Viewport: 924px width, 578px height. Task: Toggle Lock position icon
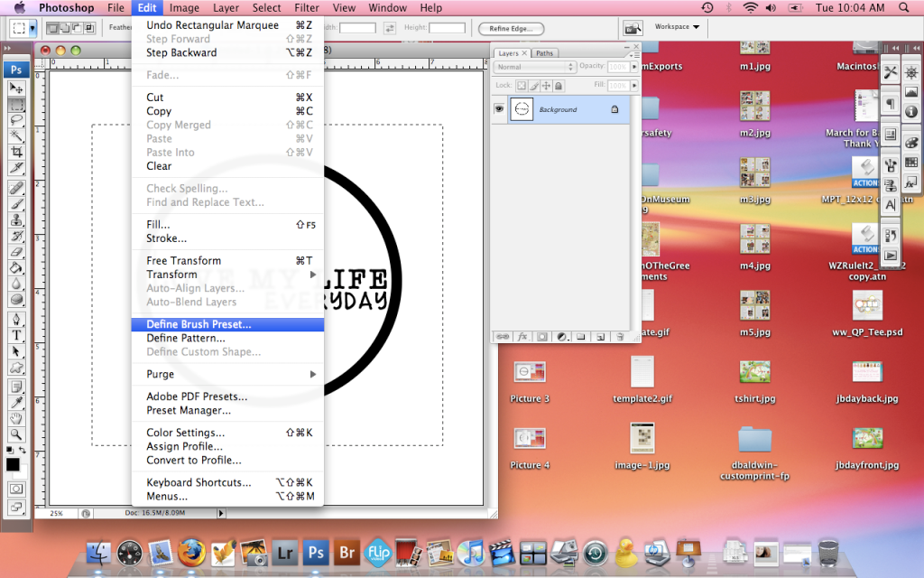coord(546,86)
